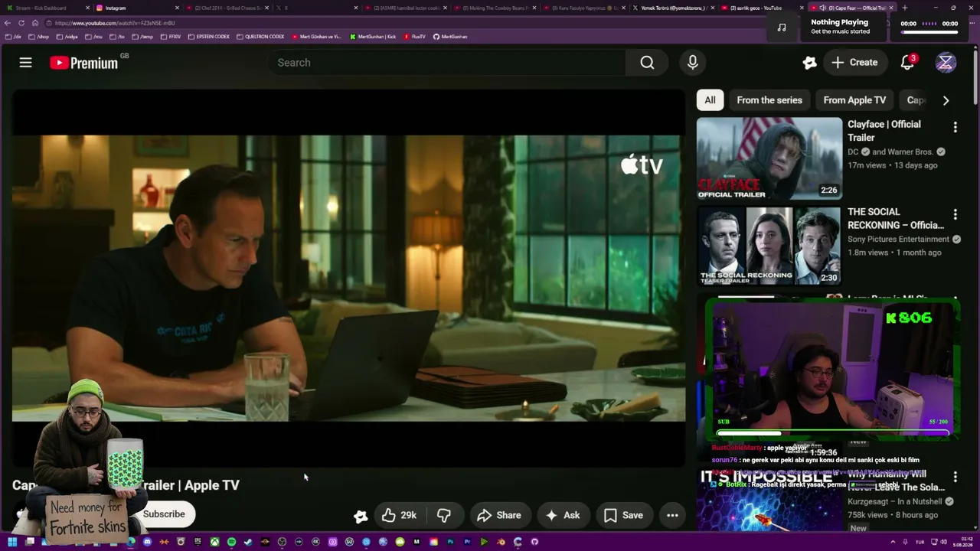This screenshot has width=980, height=551.
Task: Open the /dir bookmark folder
Action: tap(13, 37)
